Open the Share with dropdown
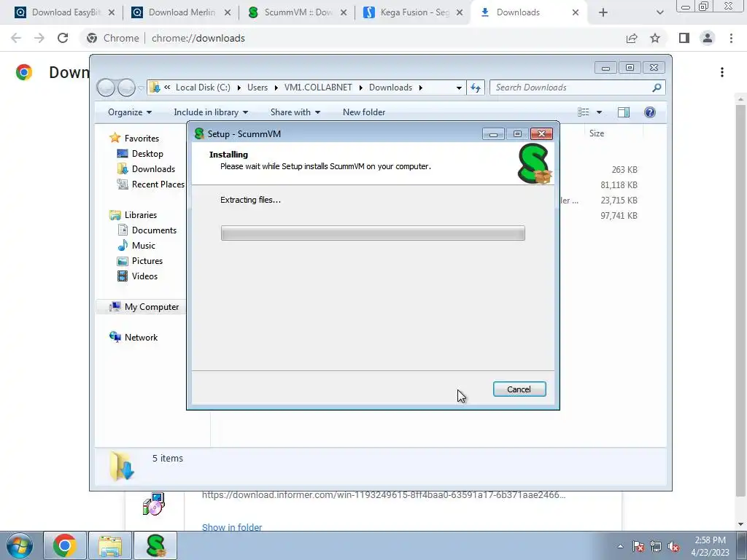The width and height of the screenshot is (747, 560). click(295, 112)
